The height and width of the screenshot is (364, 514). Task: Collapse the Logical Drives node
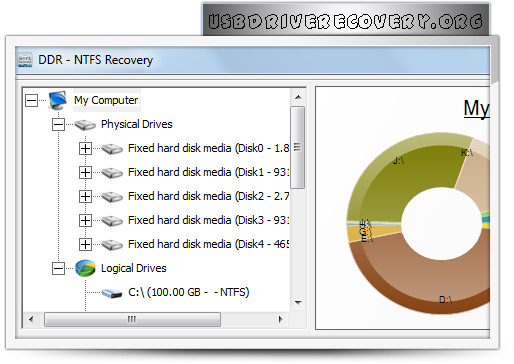point(58,268)
